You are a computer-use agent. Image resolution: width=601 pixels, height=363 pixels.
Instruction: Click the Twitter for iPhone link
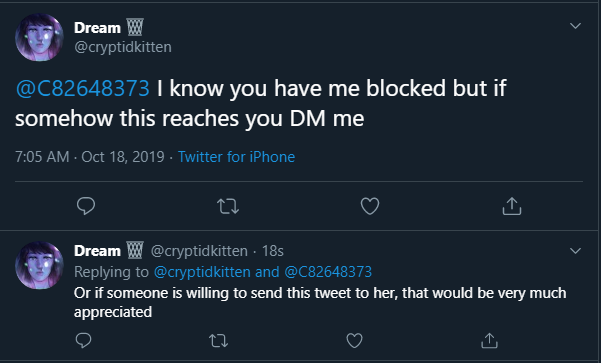click(236, 157)
